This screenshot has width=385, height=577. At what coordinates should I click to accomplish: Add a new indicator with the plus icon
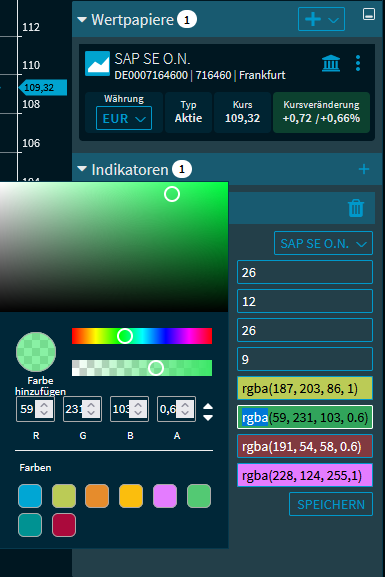click(x=364, y=169)
